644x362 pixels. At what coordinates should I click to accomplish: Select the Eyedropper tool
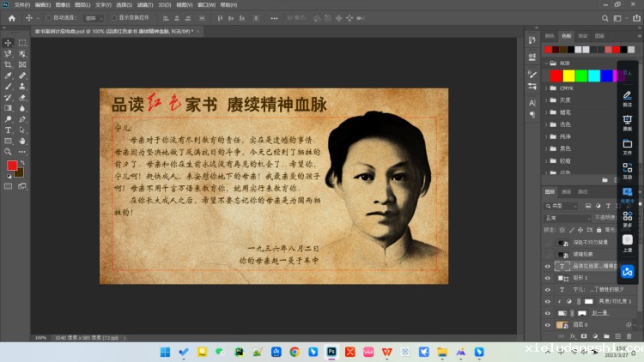pyautogui.click(x=9, y=75)
